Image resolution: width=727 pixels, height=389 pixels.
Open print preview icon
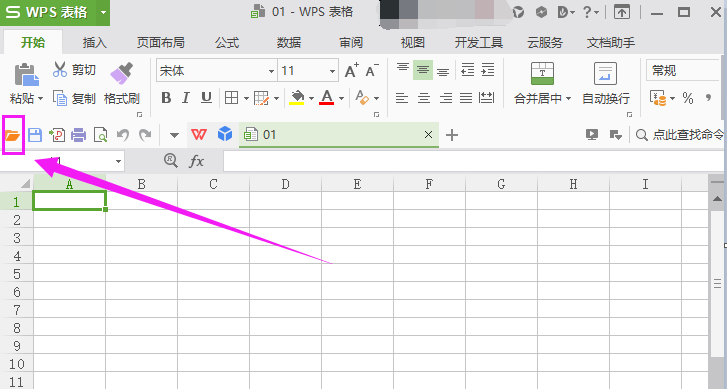pos(100,135)
